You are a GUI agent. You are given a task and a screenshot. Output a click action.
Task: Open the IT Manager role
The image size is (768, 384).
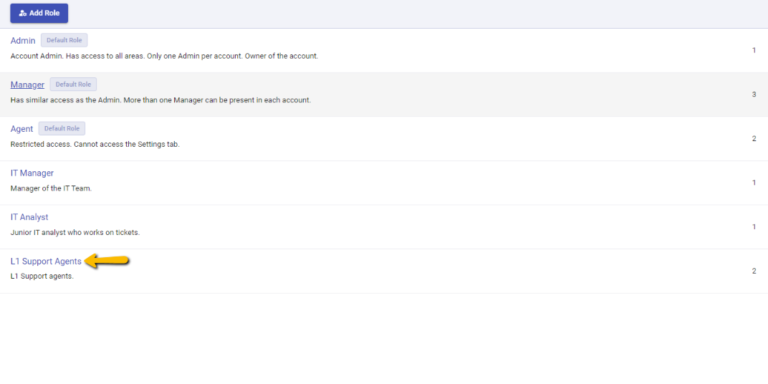pyautogui.click(x=32, y=173)
